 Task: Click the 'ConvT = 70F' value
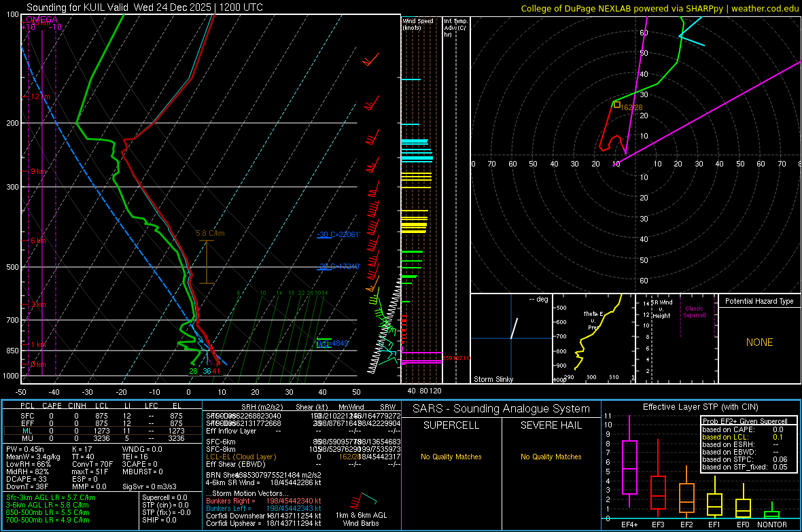click(x=92, y=464)
